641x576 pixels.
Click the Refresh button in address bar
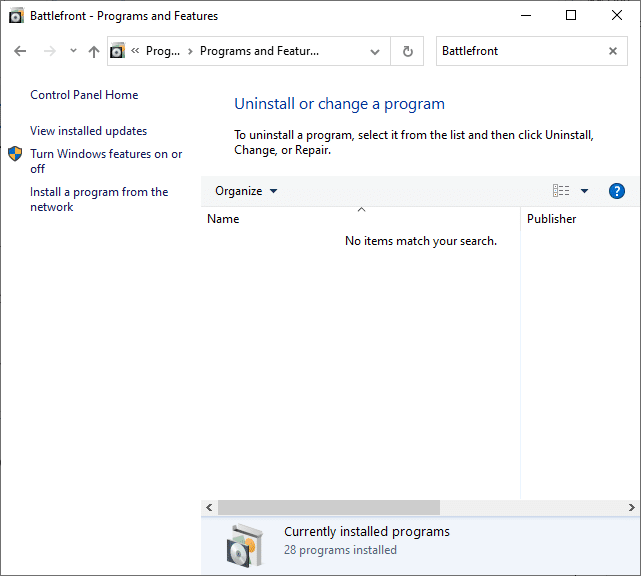pyautogui.click(x=407, y=51)
